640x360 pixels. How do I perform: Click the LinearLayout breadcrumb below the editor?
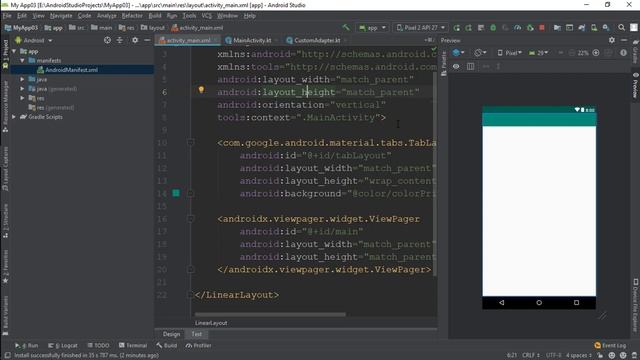(x=211, y=323)
